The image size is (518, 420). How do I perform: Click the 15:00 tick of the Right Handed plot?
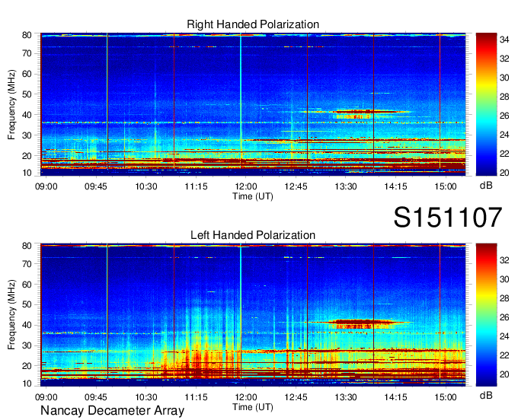(446, 186)
